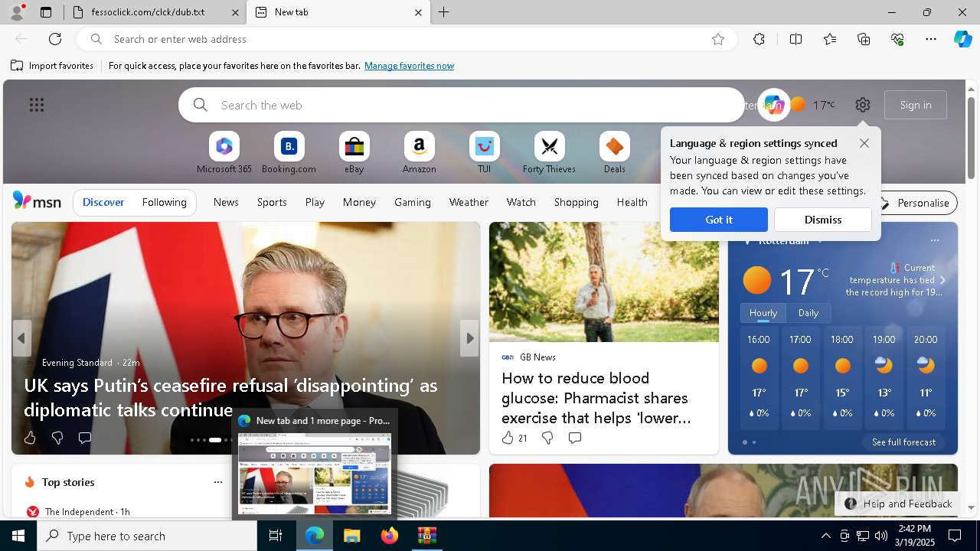Image resolution: width=980 pixels, height=551 pixels.
Task: Refresh the current page
Action: (55, 39)
